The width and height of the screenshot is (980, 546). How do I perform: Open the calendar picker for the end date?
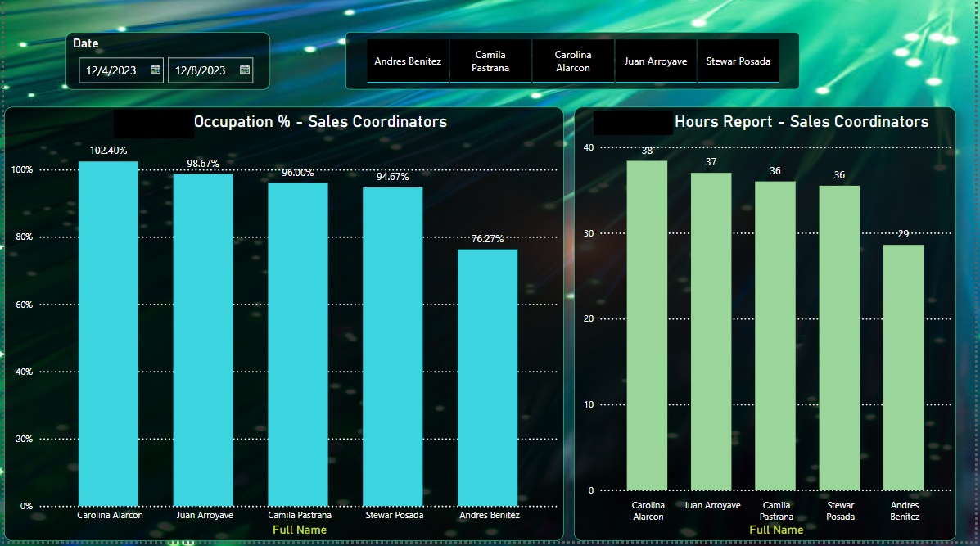(x=245, y=70)
